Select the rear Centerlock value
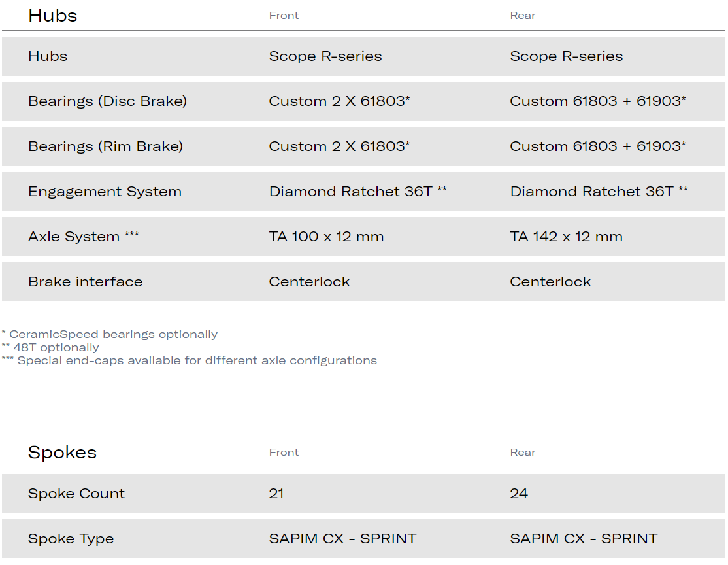The image size is (728, 565). coord(550,282)
